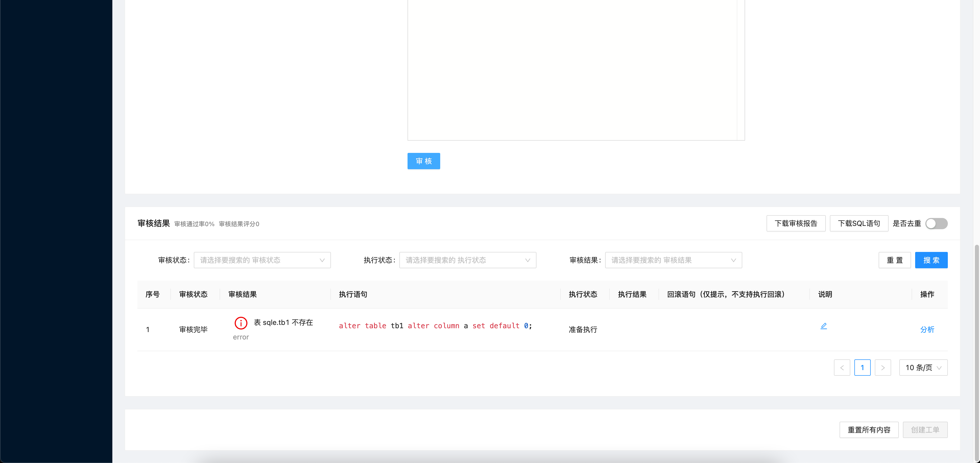Open the edit pencil icon in 说明 column

(x=824, y=325)
